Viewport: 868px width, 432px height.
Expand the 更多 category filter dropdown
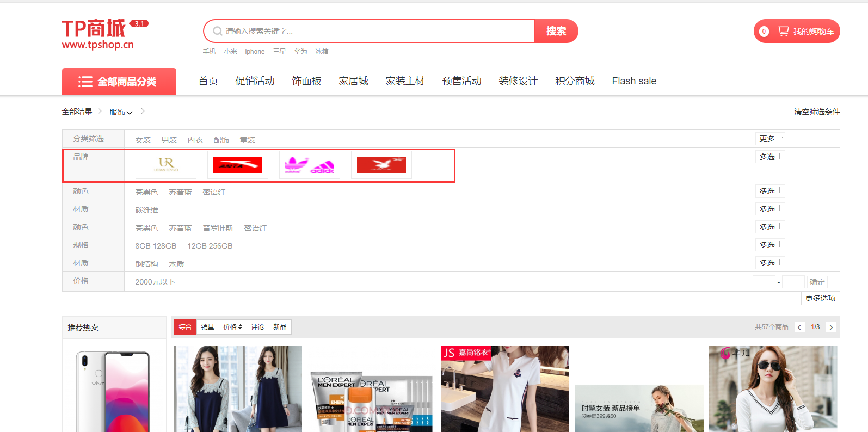pyautogui.click(x=771, y=139)
